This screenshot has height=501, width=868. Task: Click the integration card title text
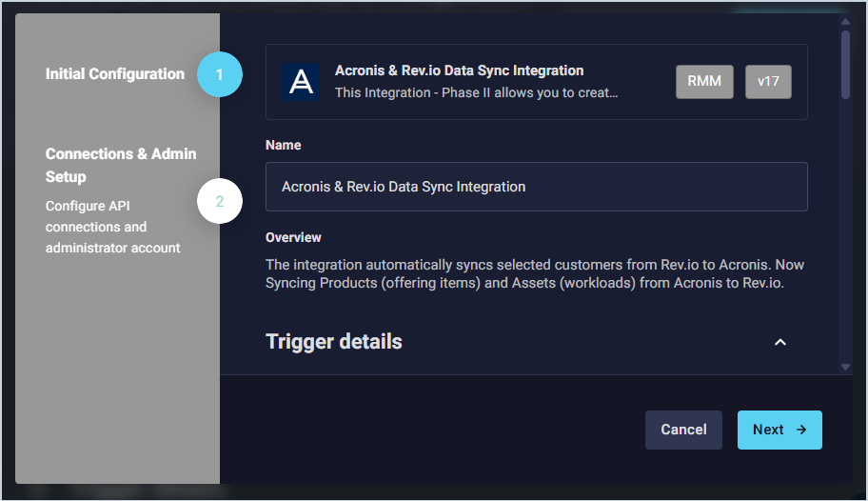click(459, 70)
